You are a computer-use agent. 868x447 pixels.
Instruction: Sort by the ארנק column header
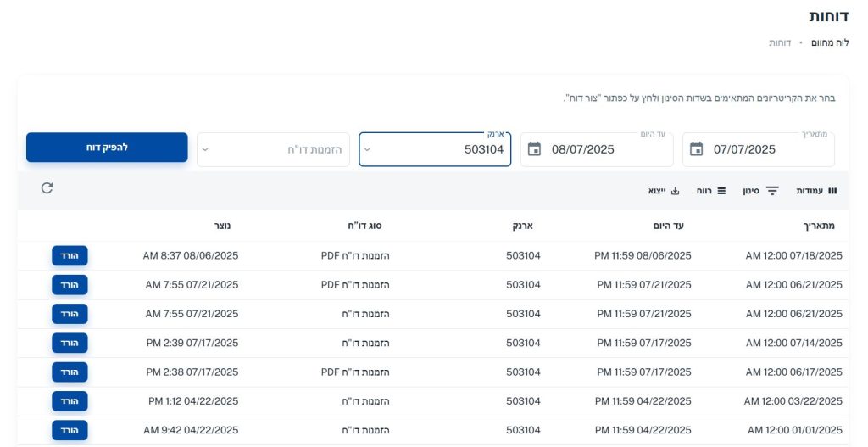coord(522,226)
